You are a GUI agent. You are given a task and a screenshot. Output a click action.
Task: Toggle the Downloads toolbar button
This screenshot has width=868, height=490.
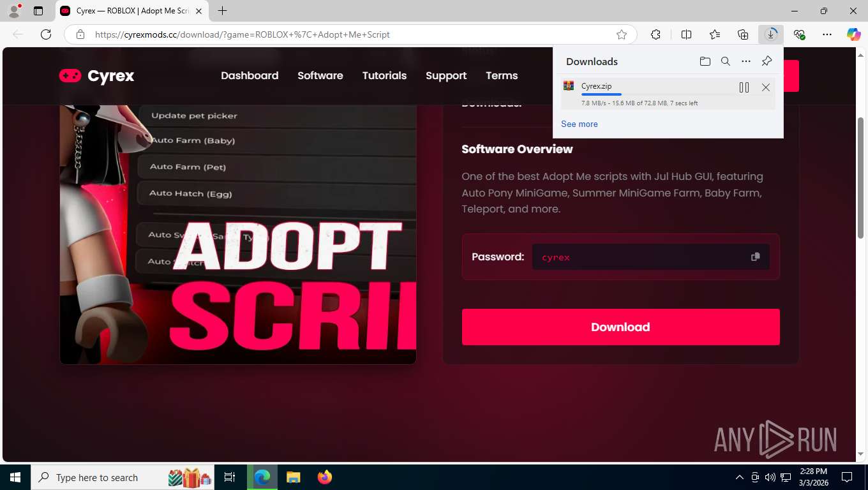pyautogui.click(x=771, y=34)
